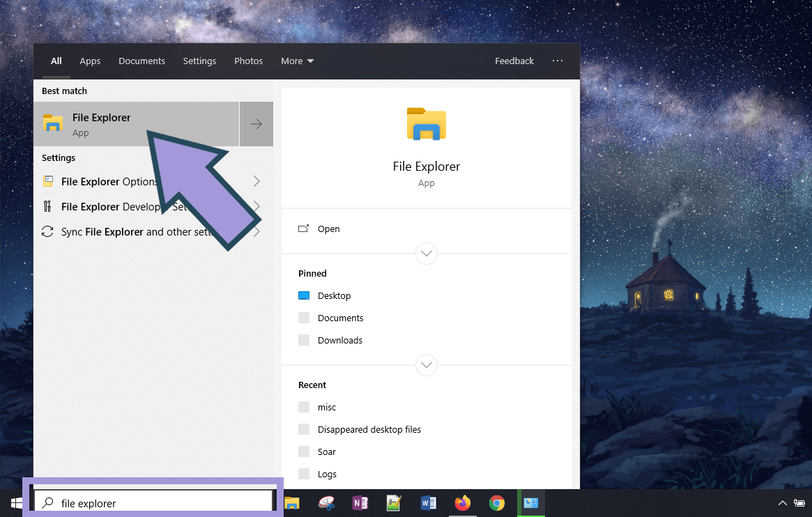Open Notepad++ from taskbar
This screenshot has width=812, height=517.
pos(394,503)
